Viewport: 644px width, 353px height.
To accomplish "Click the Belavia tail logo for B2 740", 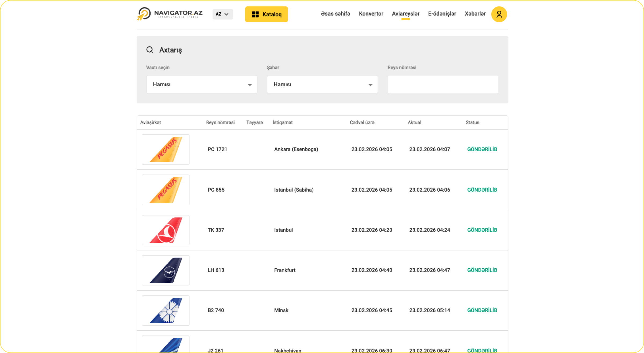I will (x=166, y=310).
